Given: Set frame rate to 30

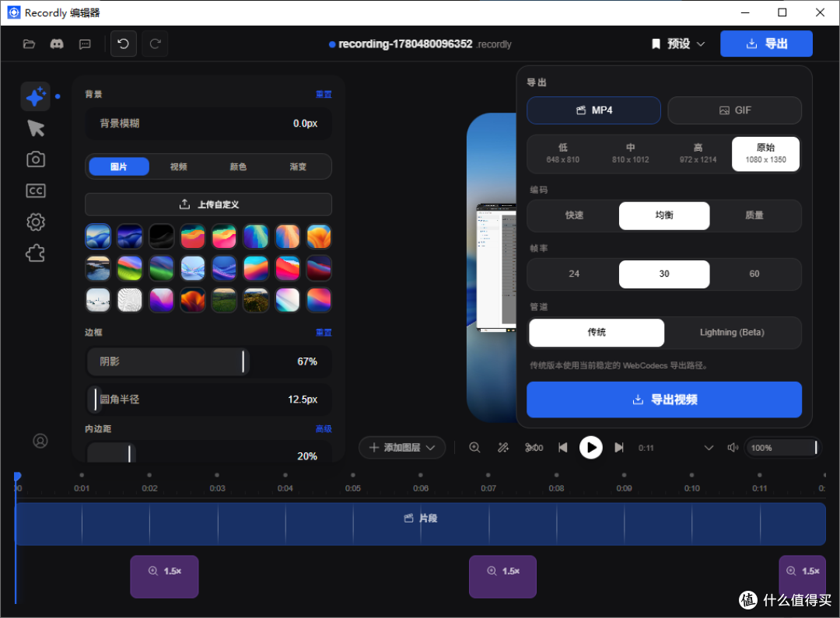Looking at the screenshot, I should point(664,274).
